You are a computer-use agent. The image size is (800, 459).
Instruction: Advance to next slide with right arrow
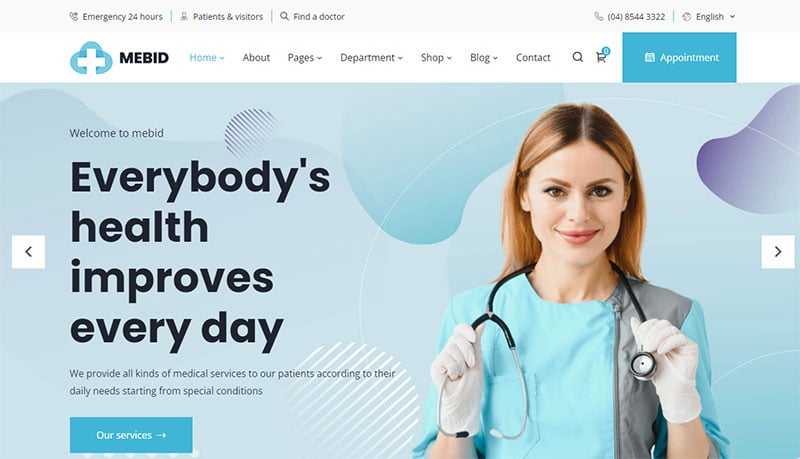tap(778, 251)
